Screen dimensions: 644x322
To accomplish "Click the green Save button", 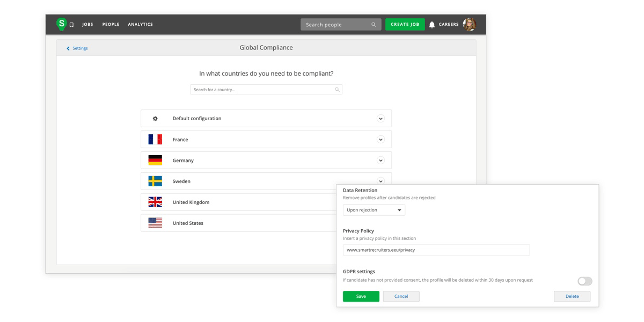I will tap(361, 296).
